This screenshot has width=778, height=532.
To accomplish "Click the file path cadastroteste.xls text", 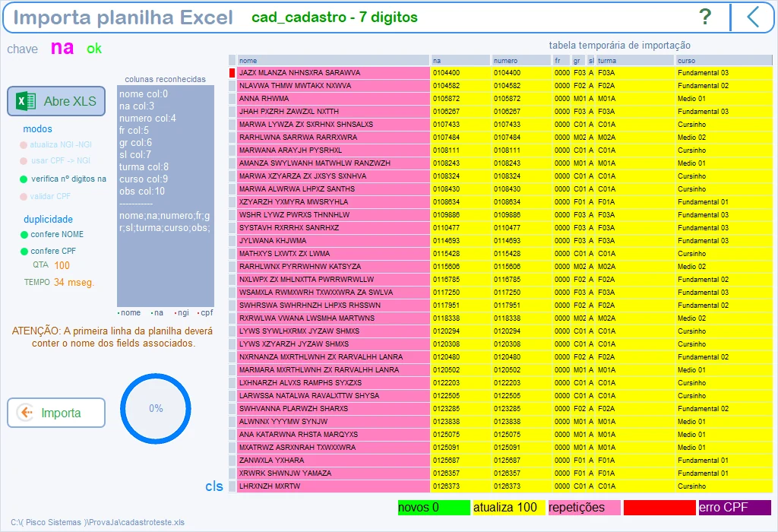I will 98,522.
